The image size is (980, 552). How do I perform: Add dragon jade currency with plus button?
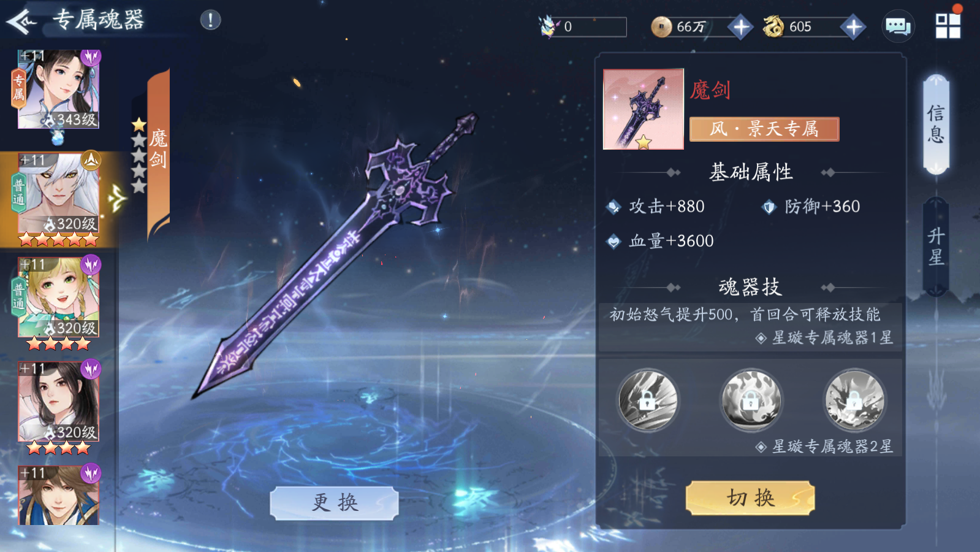(x=853, y=27)
